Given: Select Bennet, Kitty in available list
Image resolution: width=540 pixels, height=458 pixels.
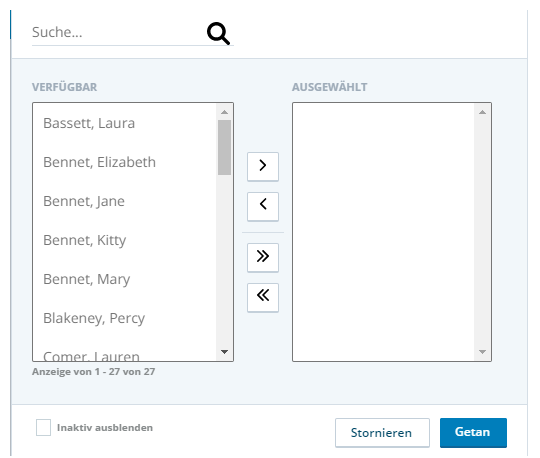Looking at the screenshot, I should pyautogui.click(x=124, y=240).
